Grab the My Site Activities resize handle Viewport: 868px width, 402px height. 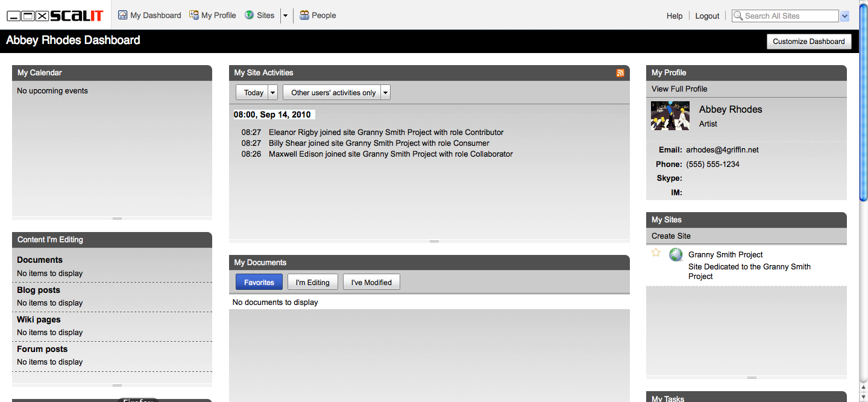pyautogui.click(x=434, y=241)
